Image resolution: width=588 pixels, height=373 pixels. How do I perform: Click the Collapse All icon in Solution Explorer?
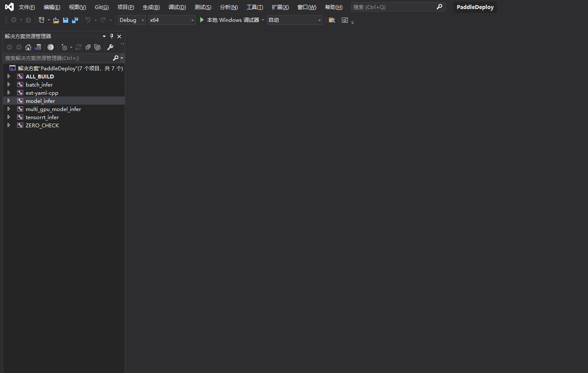click(x=88, y=47)
